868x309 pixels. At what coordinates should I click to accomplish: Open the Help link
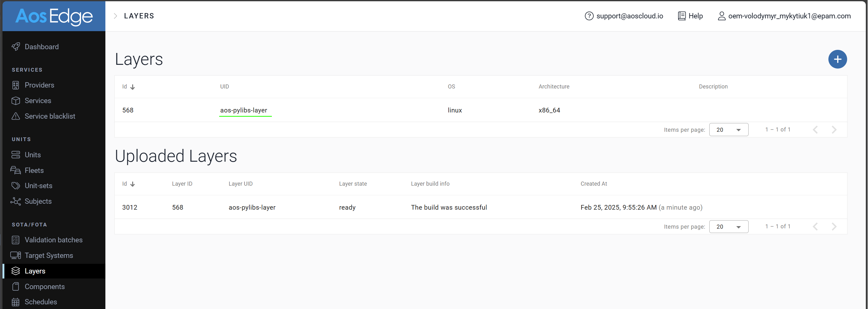(696, 16)
